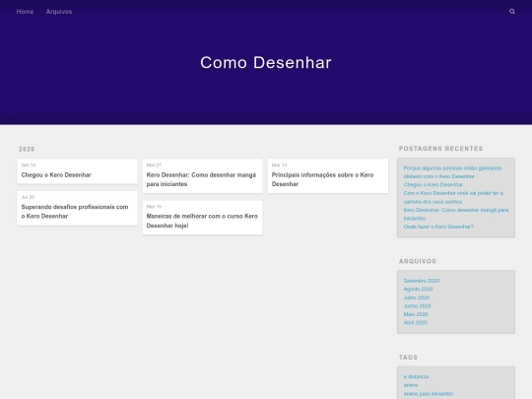Open the Home menu item
Viewport: 532px width, 399px height.
pos(25,12)
